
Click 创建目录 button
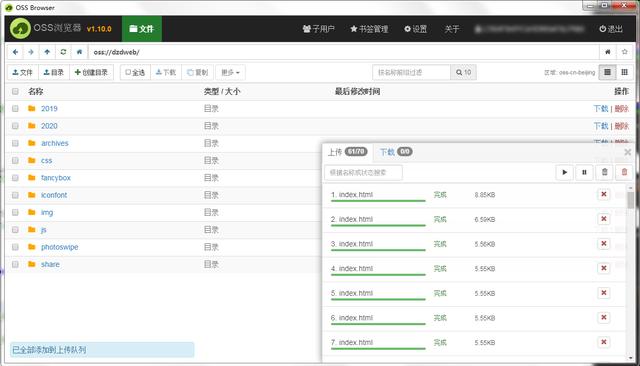tap(91, 72)
